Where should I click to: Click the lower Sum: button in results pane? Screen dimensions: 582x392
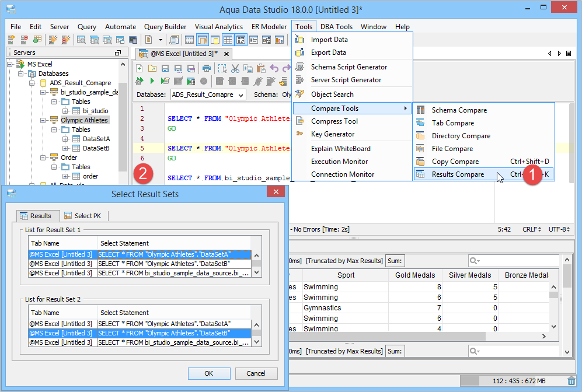pyautogui.click(x=395, y=351)
